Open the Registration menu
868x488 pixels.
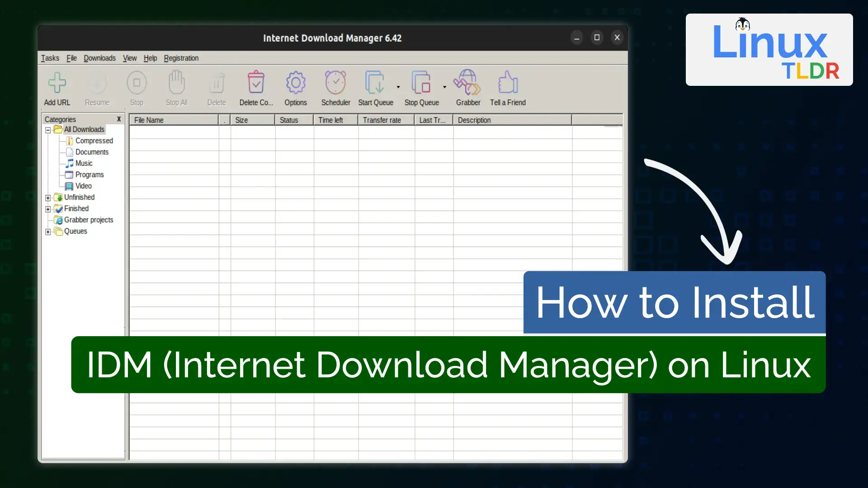click(x=181, y=58)
